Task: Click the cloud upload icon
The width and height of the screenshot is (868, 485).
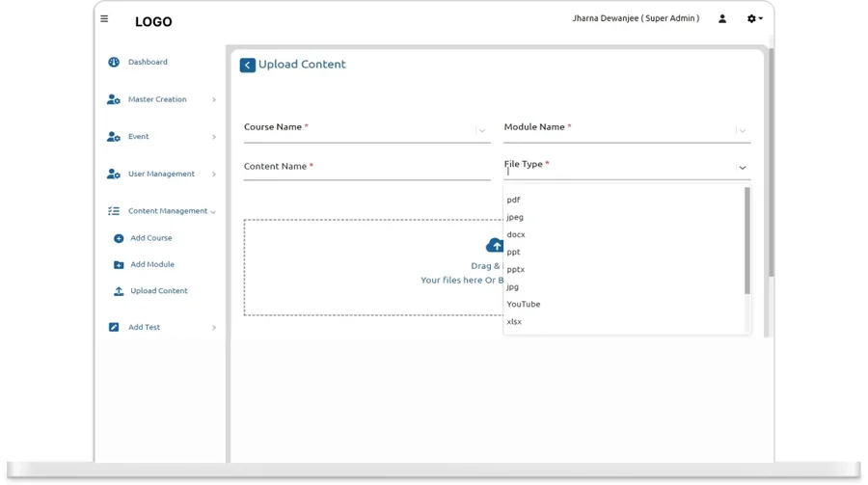Action: click(495, 245)
